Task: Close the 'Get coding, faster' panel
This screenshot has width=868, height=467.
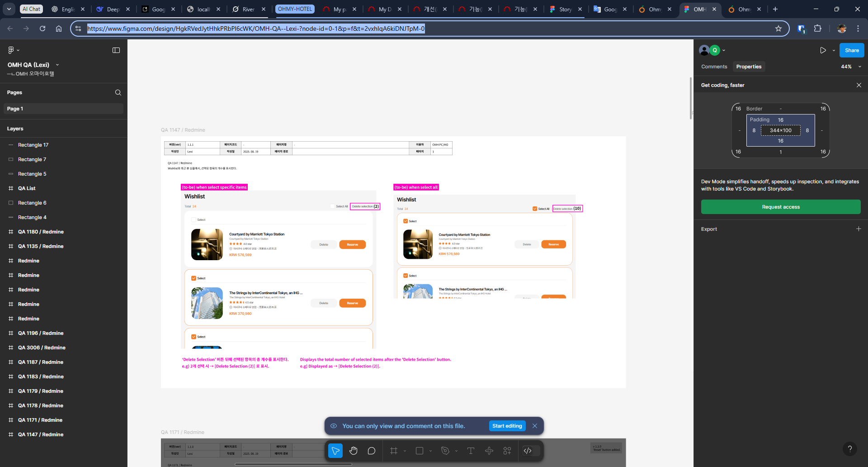Action: pyautogui.click(x=859, y=85)
